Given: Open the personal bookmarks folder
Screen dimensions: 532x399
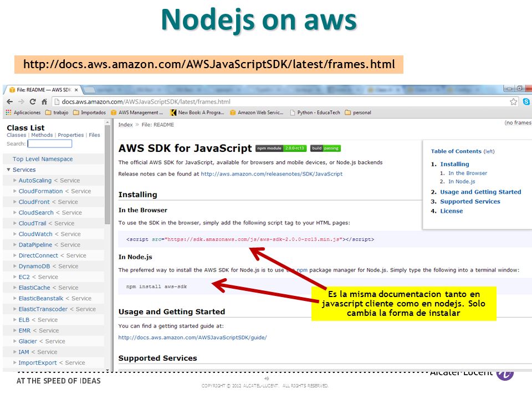Looking at the screenshot, I should tap(358, 112).
